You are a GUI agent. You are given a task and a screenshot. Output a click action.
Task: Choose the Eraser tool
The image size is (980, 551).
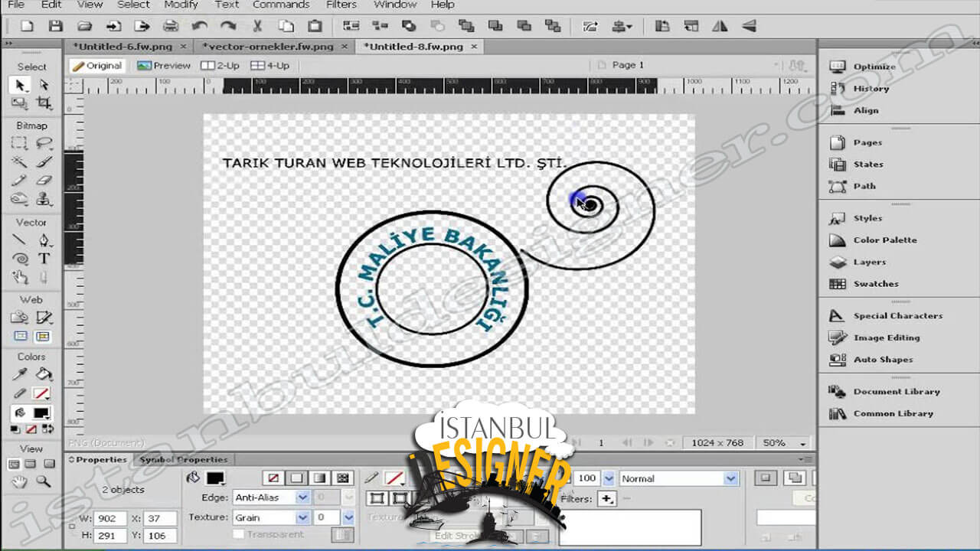click(44, 181)
